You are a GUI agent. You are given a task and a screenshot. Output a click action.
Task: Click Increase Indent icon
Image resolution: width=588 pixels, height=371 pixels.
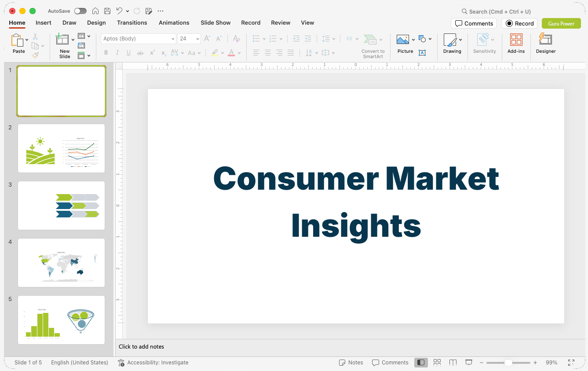[308, 39]
